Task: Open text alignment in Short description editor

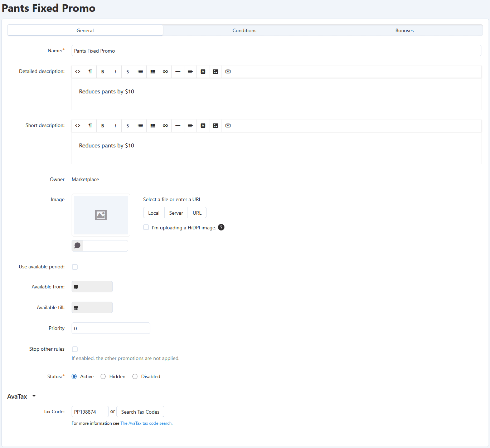Action: (x=190, y=126)
